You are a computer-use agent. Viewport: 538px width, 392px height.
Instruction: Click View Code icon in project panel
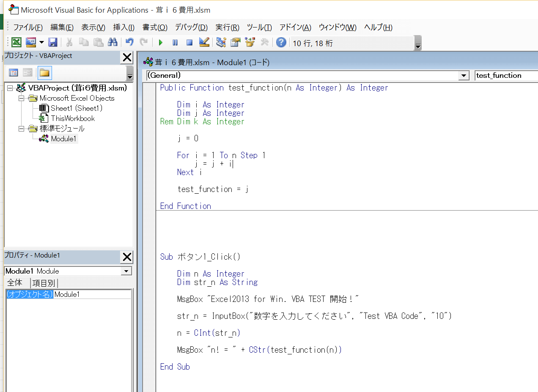[14, 73]
